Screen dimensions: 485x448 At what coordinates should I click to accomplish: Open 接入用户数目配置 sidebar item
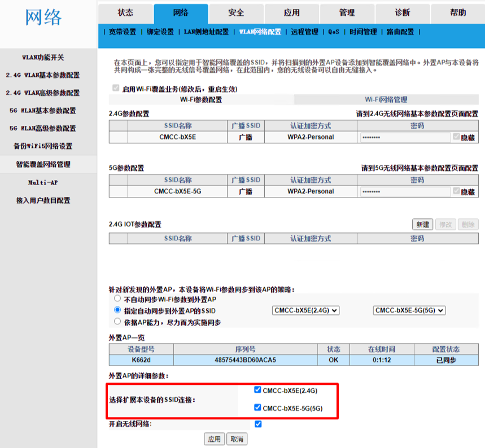[43, 200]
